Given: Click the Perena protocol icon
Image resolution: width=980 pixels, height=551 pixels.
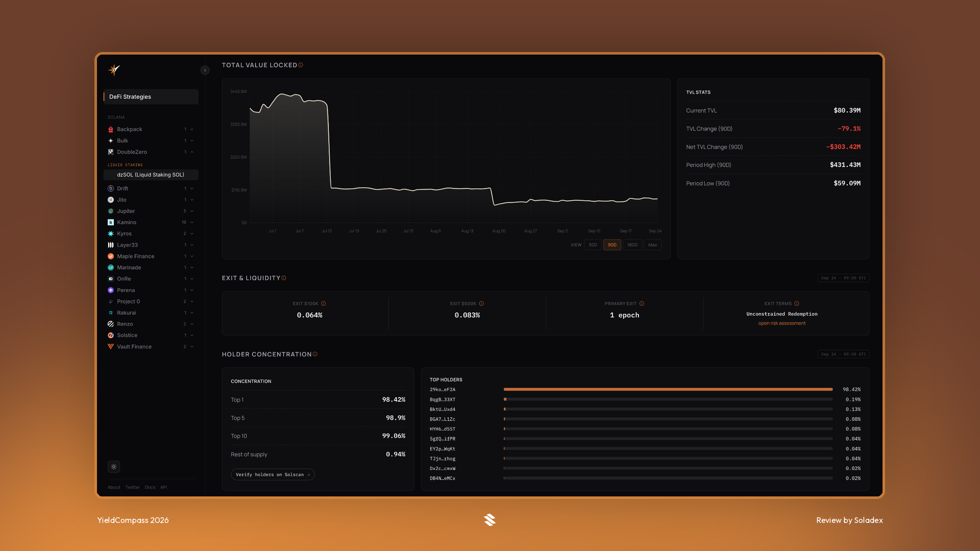Looking at the screenshot, I should coord(111,290).
